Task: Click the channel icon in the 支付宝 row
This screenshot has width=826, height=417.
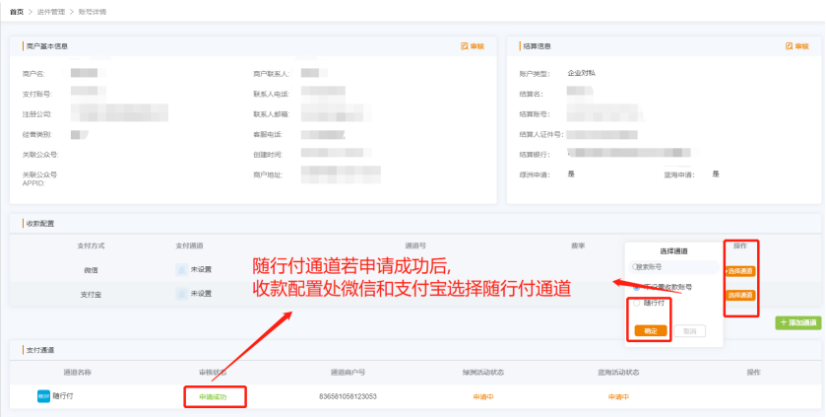Action: pos(182,294)
